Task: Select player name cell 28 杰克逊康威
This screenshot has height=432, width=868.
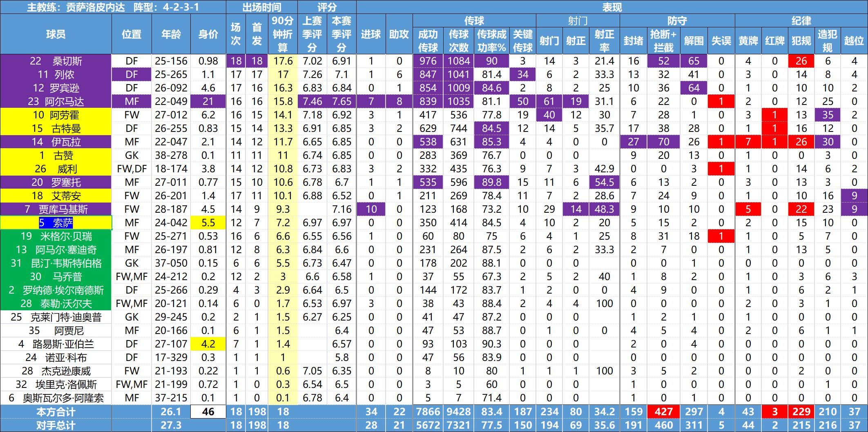Action: 56,371
